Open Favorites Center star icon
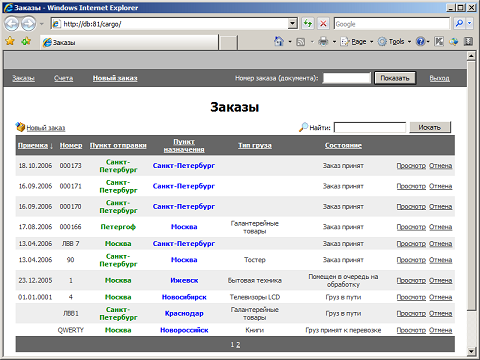The width and height of the screenshot is (480, 360). 10,41
